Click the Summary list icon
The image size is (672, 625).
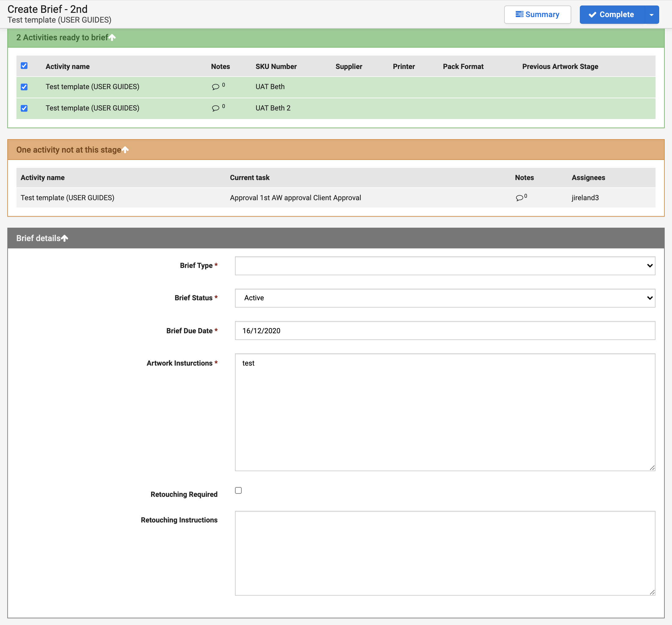pos(519,15)
